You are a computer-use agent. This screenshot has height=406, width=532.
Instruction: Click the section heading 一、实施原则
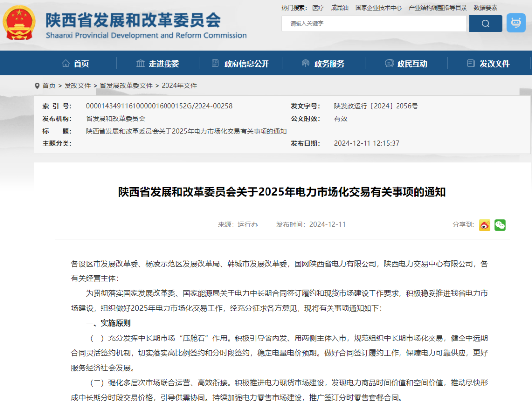[x=108, y=323]
